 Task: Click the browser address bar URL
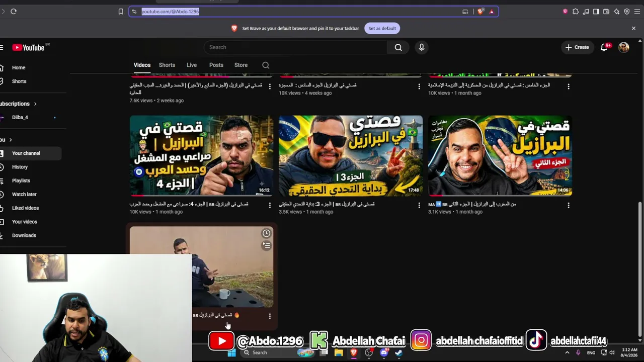170,12
